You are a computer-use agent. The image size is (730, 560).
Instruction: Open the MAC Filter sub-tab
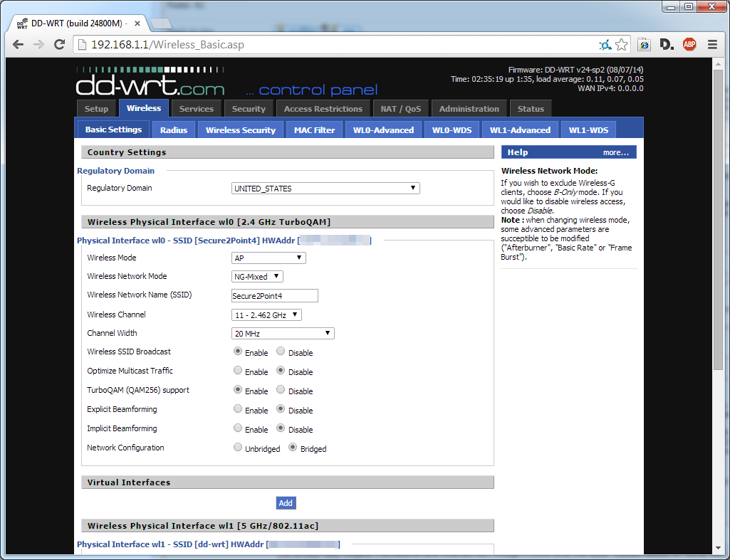click(x=314, y=130)
